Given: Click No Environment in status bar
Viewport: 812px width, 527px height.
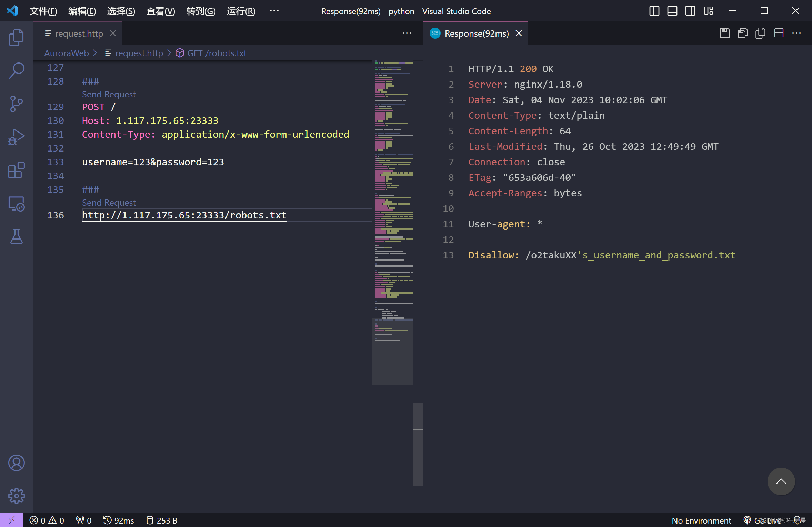Looking at the screenshot, I should pos(701,520).
